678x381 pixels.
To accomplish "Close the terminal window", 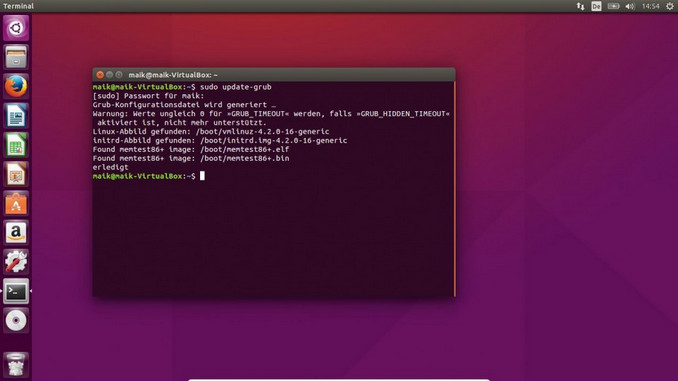I will point(100,75).
